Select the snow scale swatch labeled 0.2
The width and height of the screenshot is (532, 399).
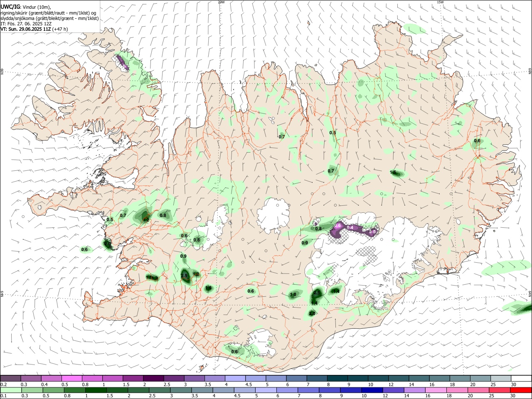pyautogui.click(x=10, y=378)
